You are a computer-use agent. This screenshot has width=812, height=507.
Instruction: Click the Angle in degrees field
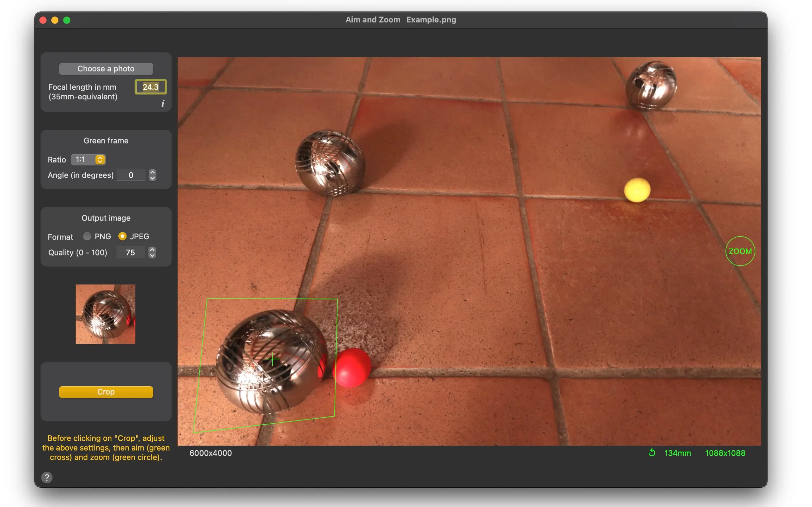(x=131, y=175)
